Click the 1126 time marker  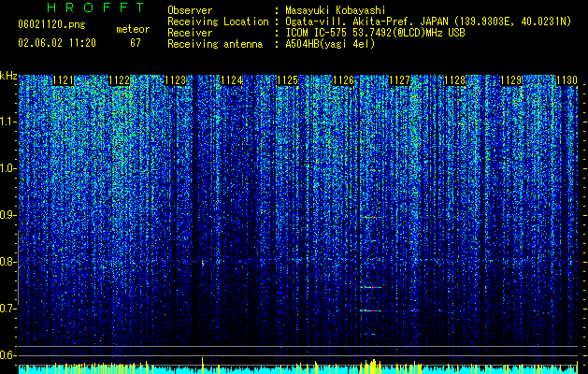point(343,80)
